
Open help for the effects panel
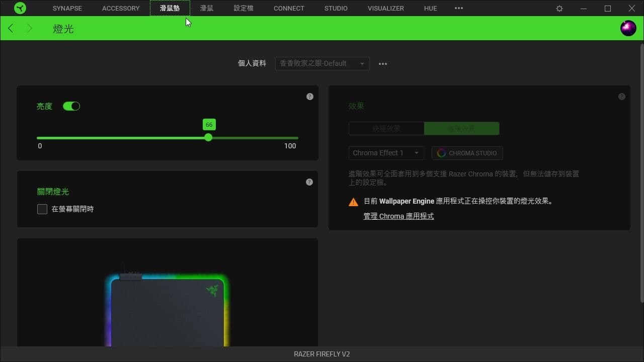622,97
